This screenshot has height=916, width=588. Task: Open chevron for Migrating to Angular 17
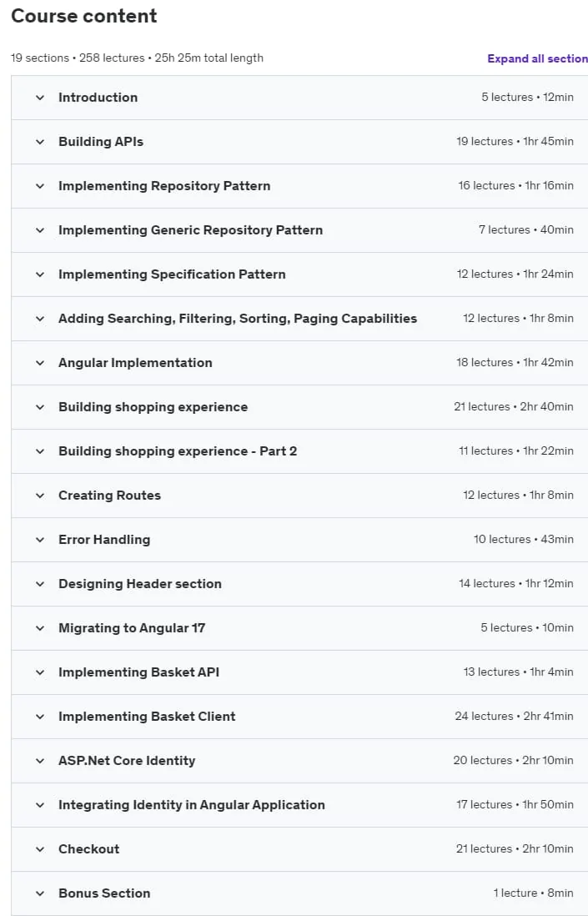coord(40,628)
